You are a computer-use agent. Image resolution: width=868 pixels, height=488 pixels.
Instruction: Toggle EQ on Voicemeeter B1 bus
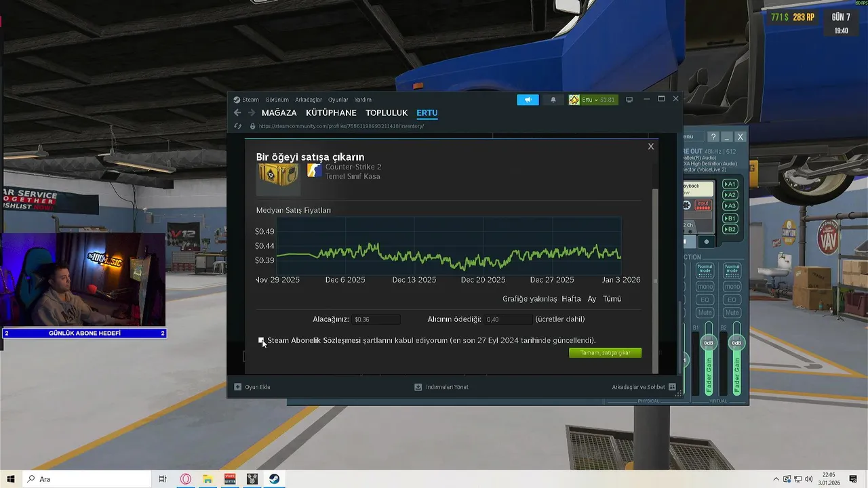(705, 300)
